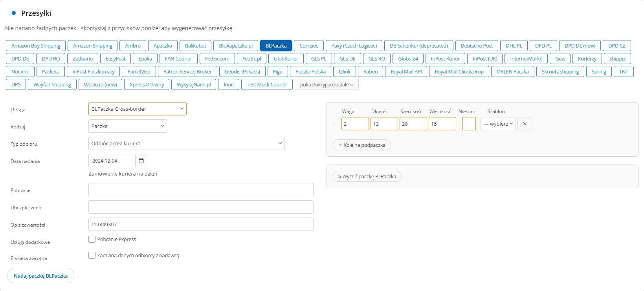
Task: Select Test Mock Courier
Action: [x=267, y=84]
